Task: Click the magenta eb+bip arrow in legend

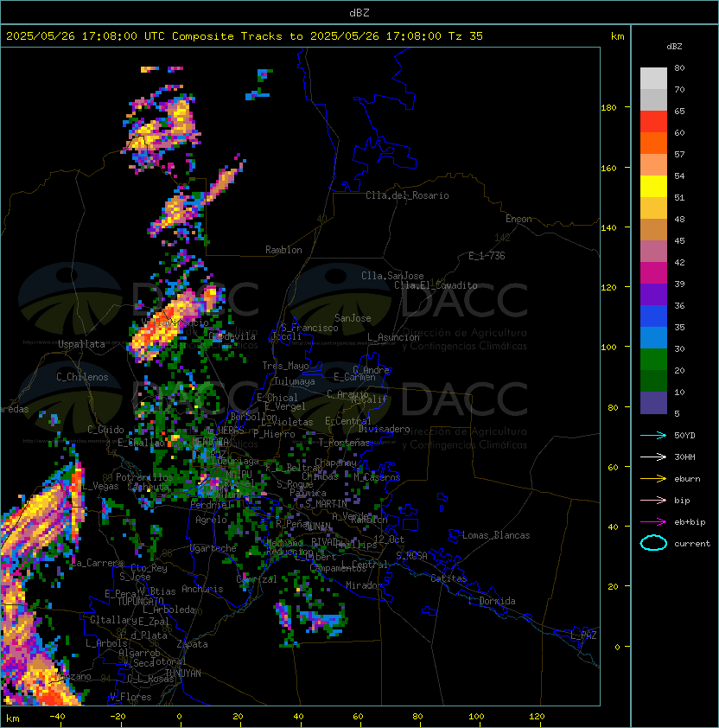Action: [x=653, y=522]
